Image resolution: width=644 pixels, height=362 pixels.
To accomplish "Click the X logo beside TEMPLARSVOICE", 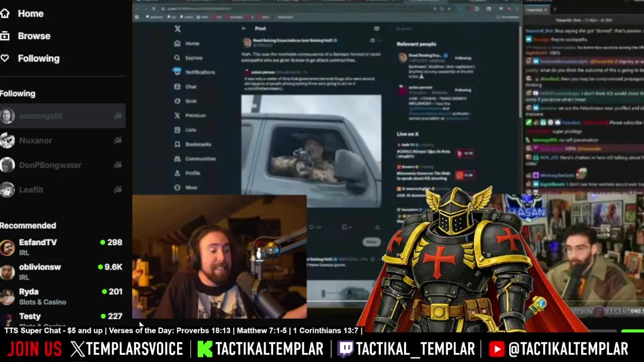I will coord(78,348).
